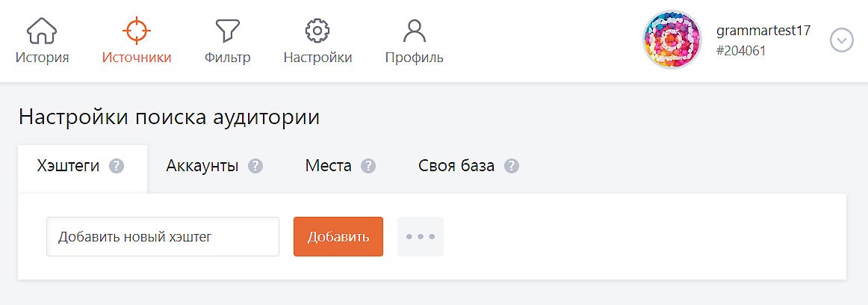Click the help icon next to Аккаунты
The image size is (868, 305).
[x=255, y=166]
